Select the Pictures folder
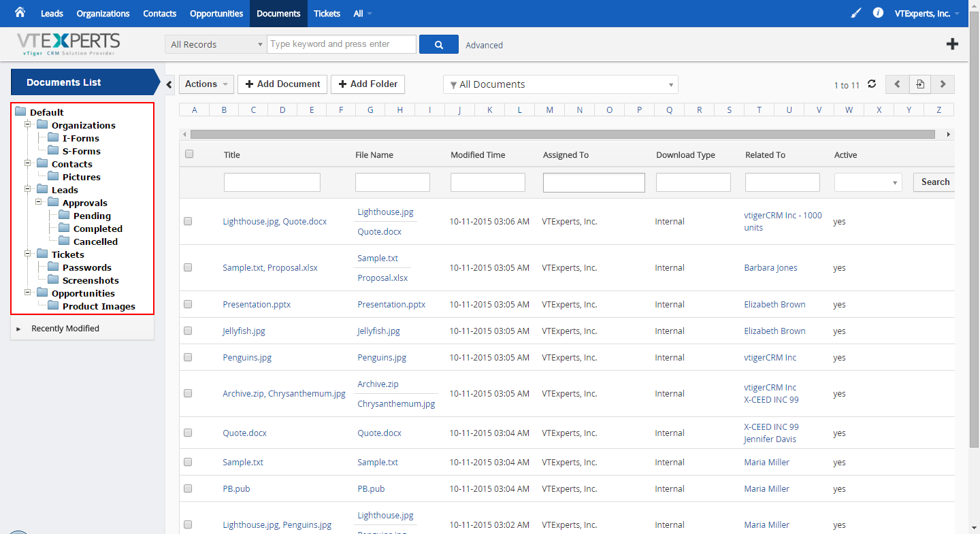The image size is (980, 534). 81,177
